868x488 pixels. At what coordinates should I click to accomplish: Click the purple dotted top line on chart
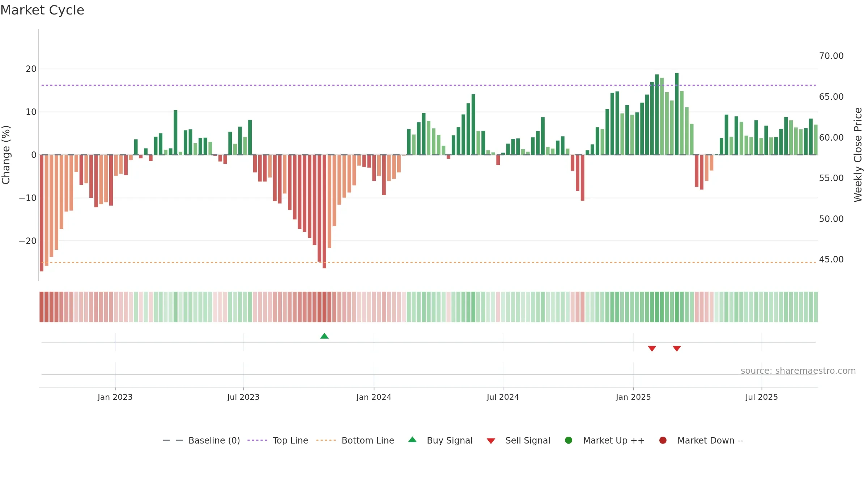tap(429, 85)
